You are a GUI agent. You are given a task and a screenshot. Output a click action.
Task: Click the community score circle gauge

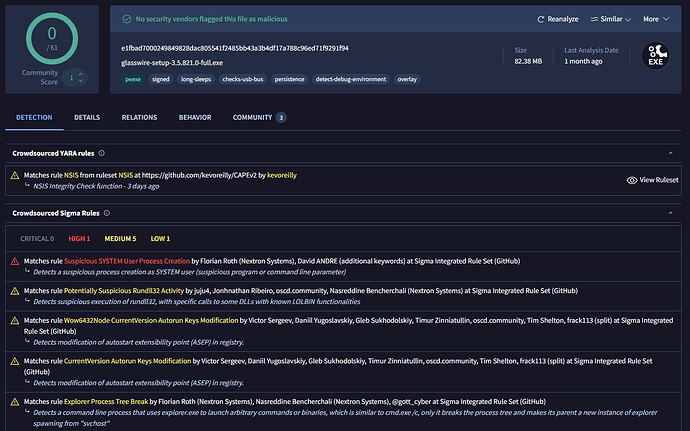click(x=50, y=37)
